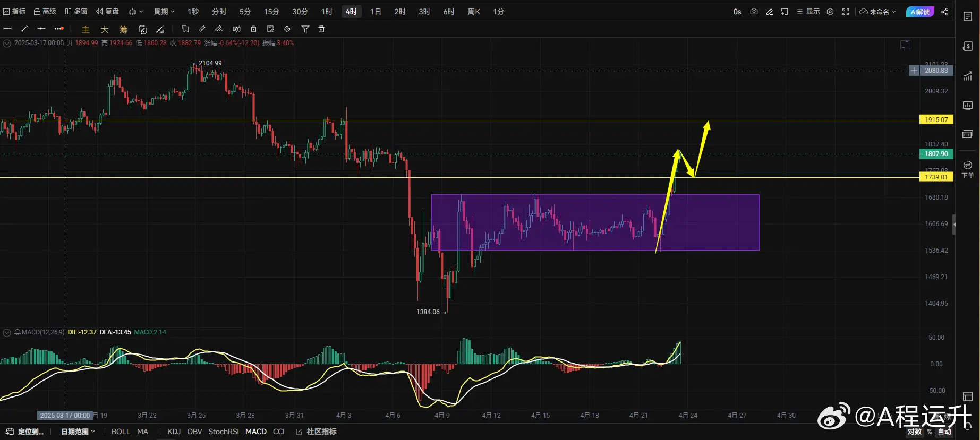Start 复盘 replay mode

tap(108, 12)
